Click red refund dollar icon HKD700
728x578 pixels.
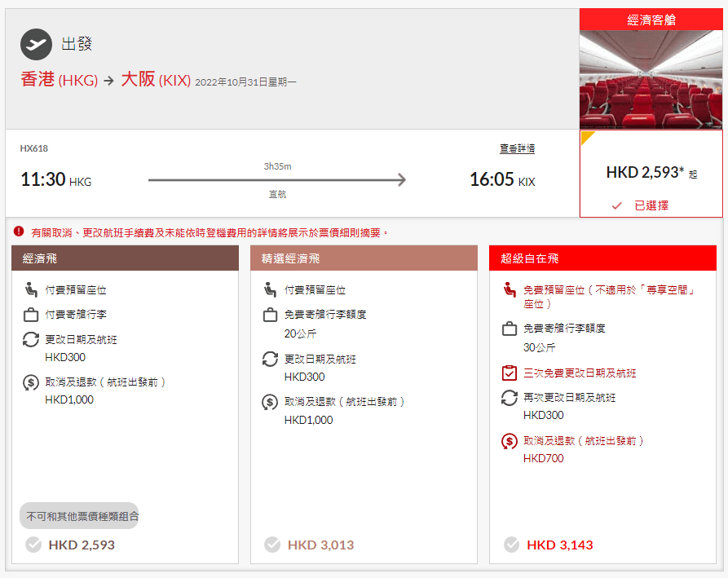[510, 441]
